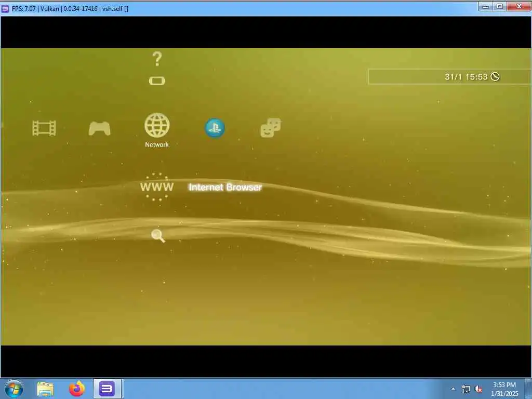Image resolution: width=532 pixels, height=399 pixels.
Task: Click the RPCS3 window title icon
Action: point(5,8)
